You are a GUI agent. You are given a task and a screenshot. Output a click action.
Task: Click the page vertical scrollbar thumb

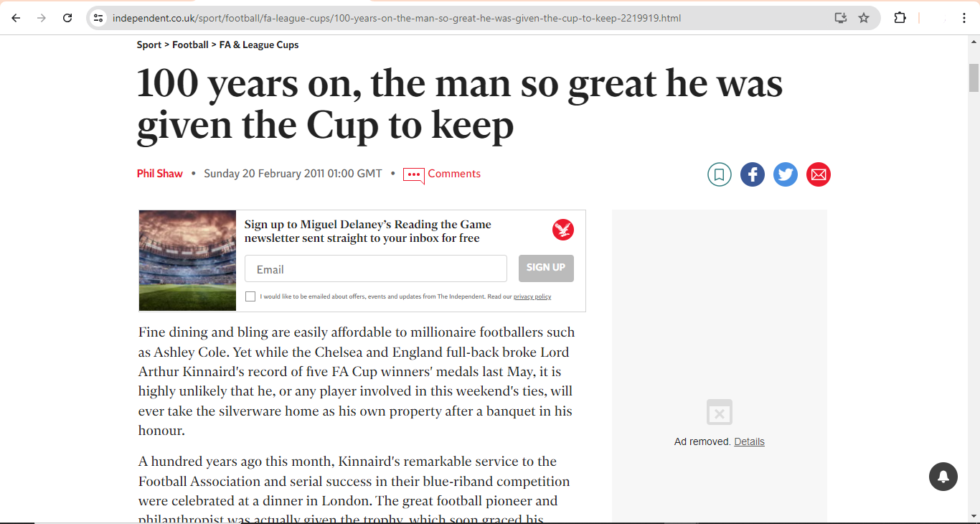974,78
